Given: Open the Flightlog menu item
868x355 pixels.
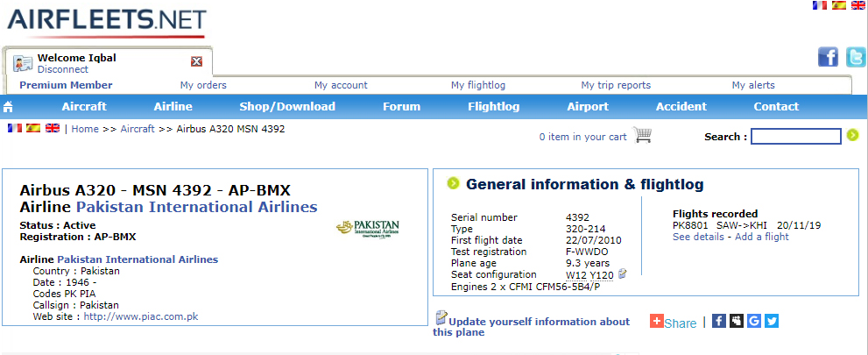Looking at the screenshot, I should 494,107.
